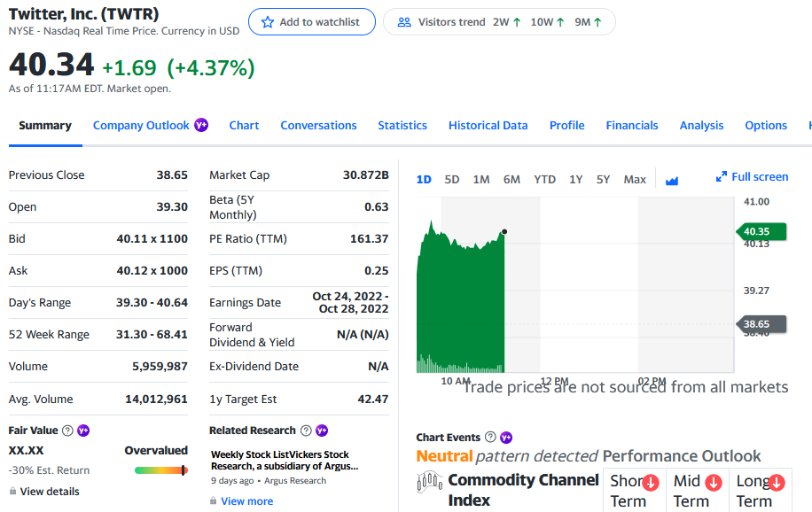Select the 5D chart range
The height and width of the screenshot is (512, 812).
pos(451,180)
